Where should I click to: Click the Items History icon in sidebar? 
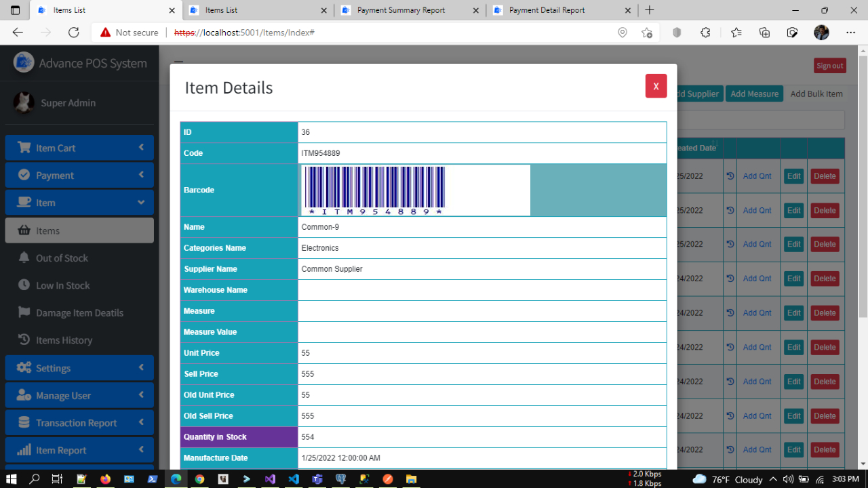(23, 340)
